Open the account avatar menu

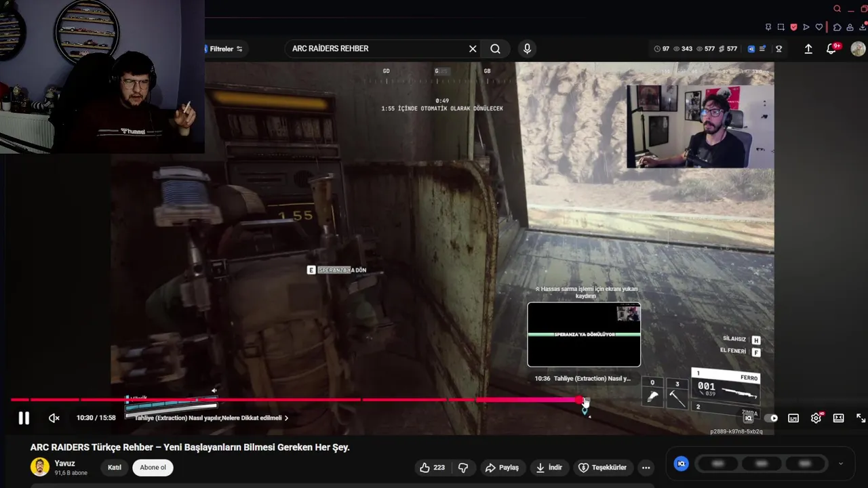858,49
